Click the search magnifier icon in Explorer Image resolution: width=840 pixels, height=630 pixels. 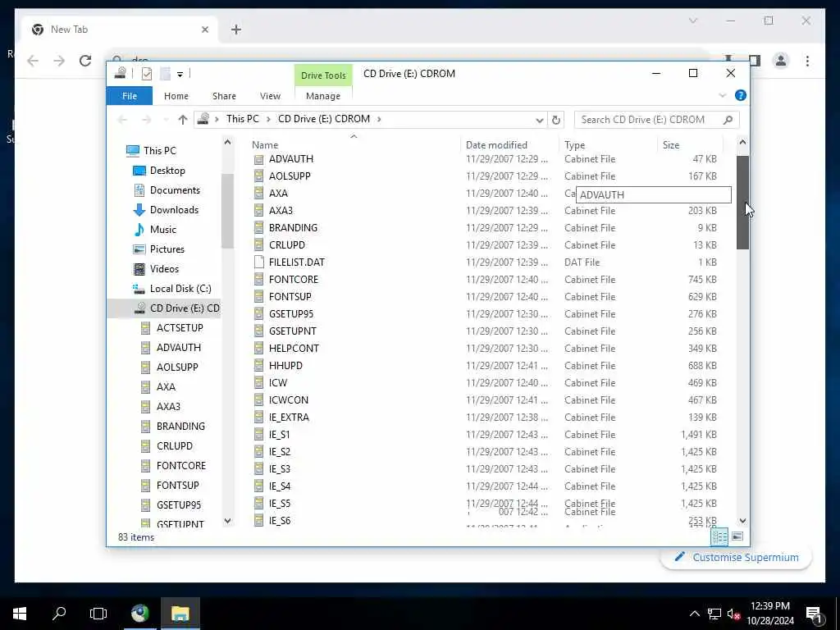pos(728,120)
